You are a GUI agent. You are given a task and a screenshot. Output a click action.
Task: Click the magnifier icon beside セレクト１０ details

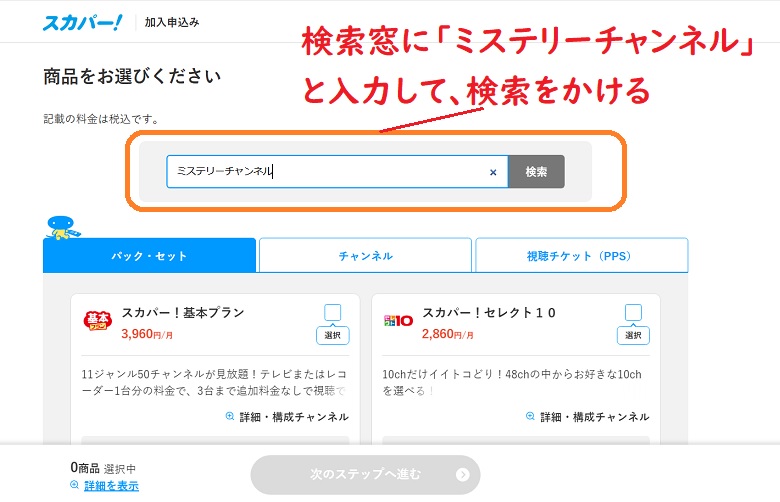[530, 416]
